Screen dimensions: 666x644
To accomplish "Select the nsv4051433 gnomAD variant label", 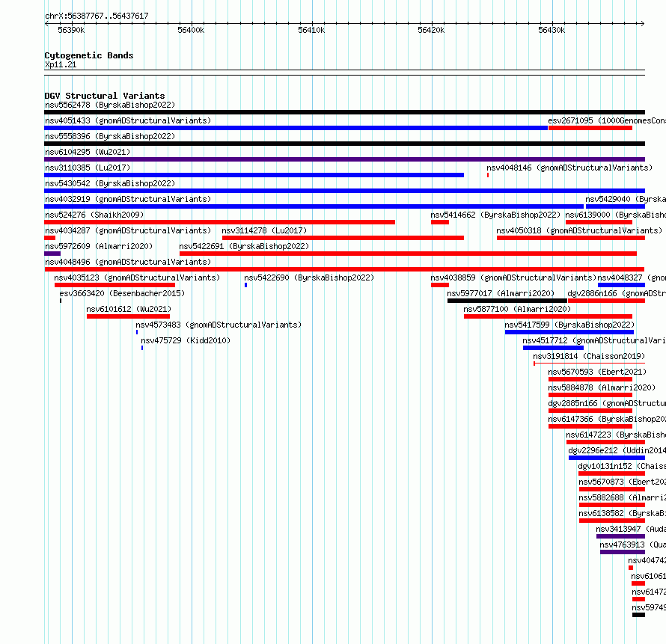I will pos(128,120).
